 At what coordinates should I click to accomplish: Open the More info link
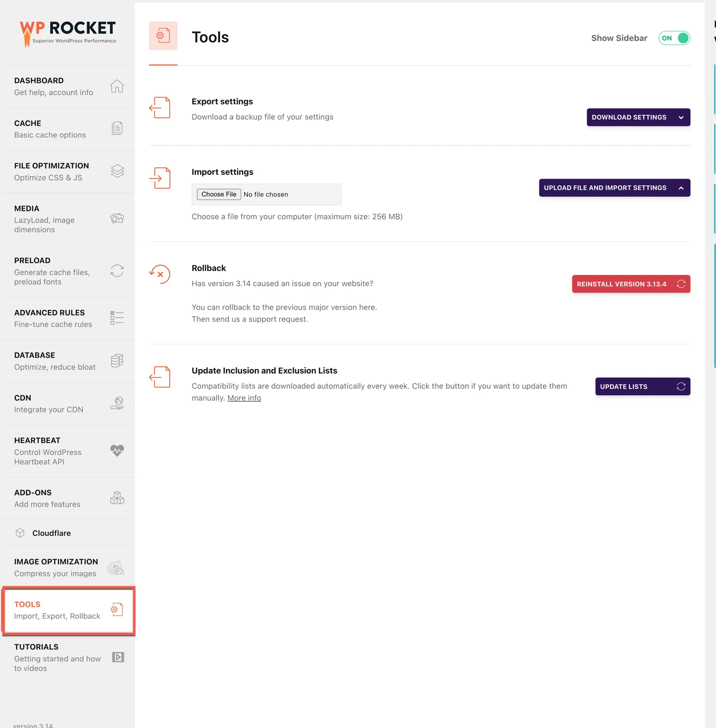coord(244,397)
